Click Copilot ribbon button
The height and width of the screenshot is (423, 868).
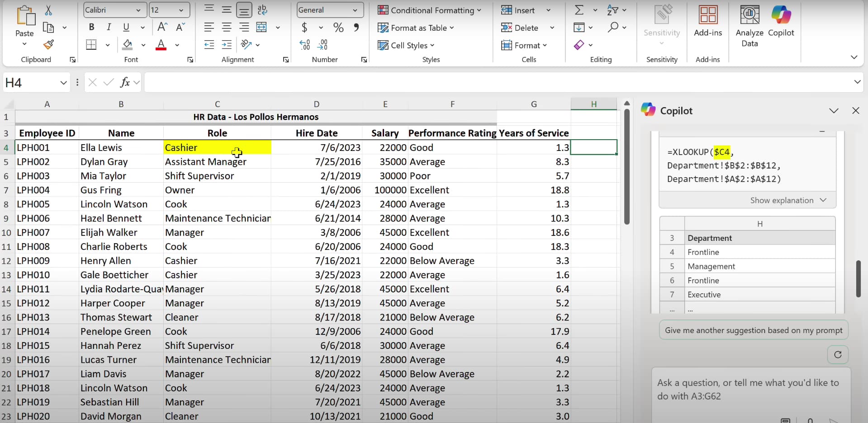point(781,21)
